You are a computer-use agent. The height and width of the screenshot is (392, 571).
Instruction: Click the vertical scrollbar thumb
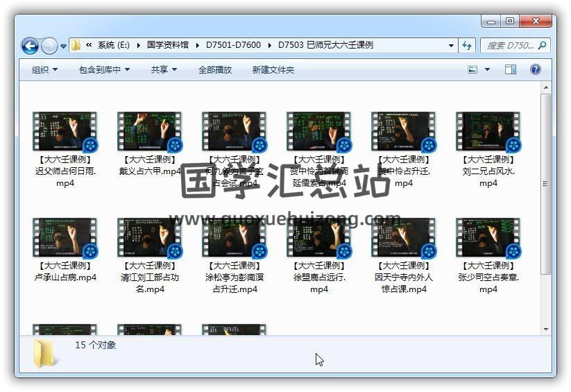click(545, 184)
